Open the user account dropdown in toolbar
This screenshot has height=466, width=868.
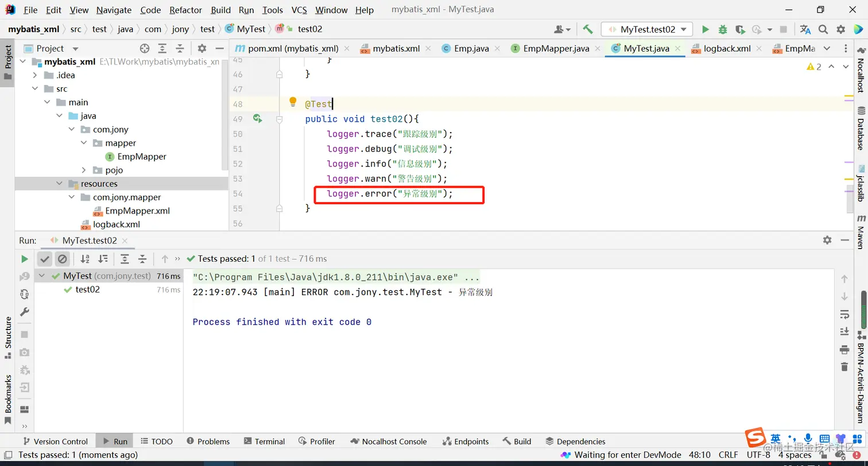coord(563,29)
